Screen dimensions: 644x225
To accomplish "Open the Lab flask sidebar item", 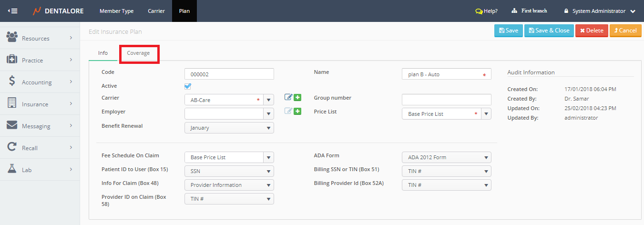I will (40, 170).
